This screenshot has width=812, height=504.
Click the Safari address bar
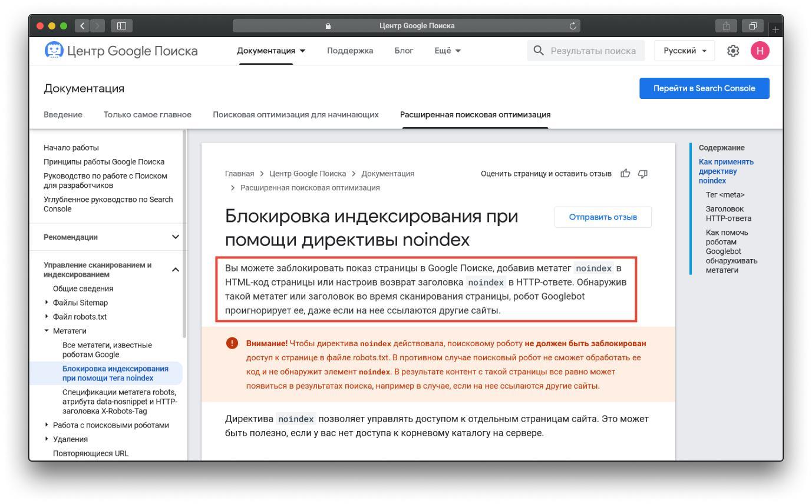(x=407, y=26)
